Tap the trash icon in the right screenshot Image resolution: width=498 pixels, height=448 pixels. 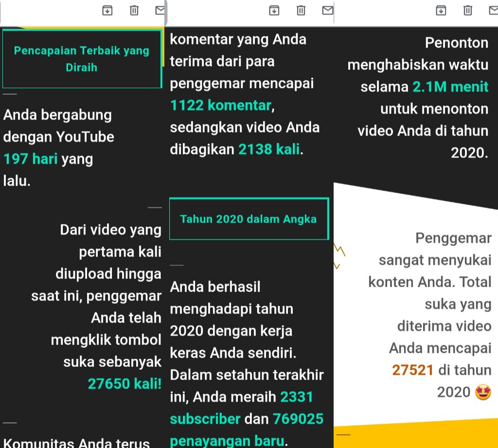click(468, 11)
